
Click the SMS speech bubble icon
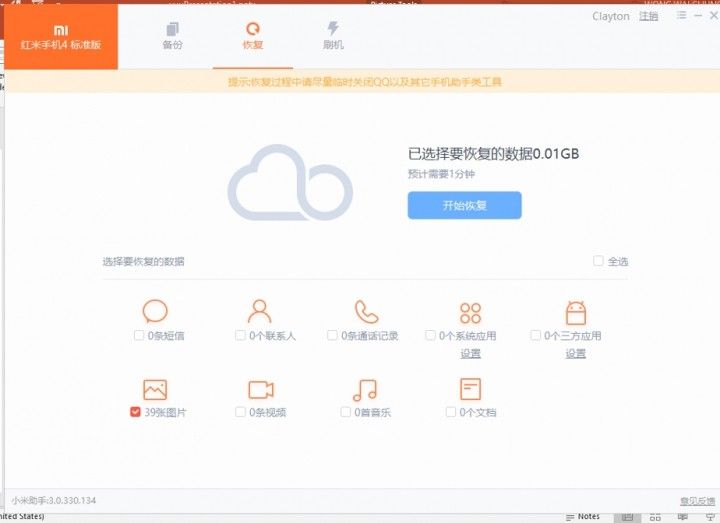(155, 311)
